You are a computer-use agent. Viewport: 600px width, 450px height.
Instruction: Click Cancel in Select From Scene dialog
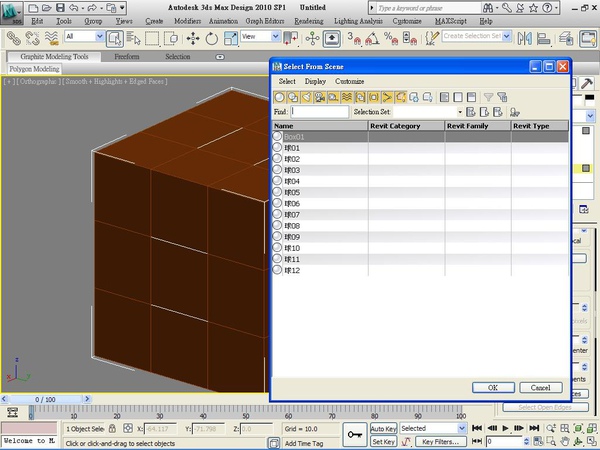541,388
